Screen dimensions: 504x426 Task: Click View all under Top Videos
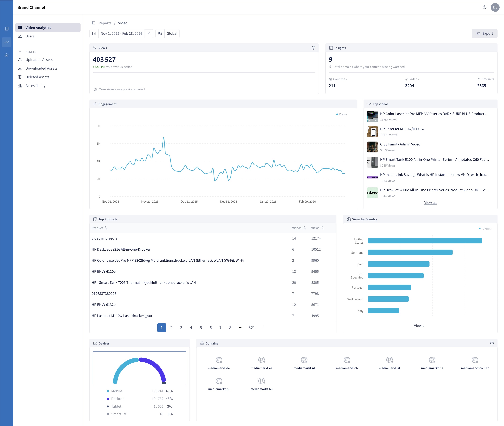click(430, 203)
